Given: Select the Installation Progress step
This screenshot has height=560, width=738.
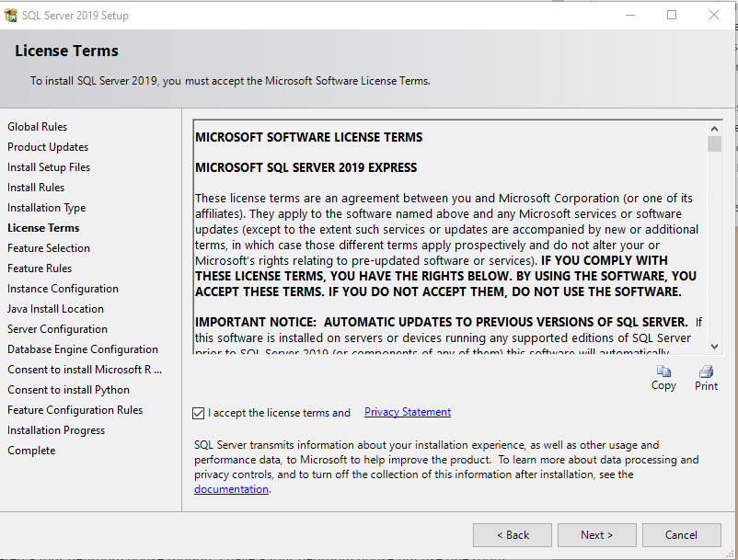Looking at the screenshot, I should click(x=56, y=429).
